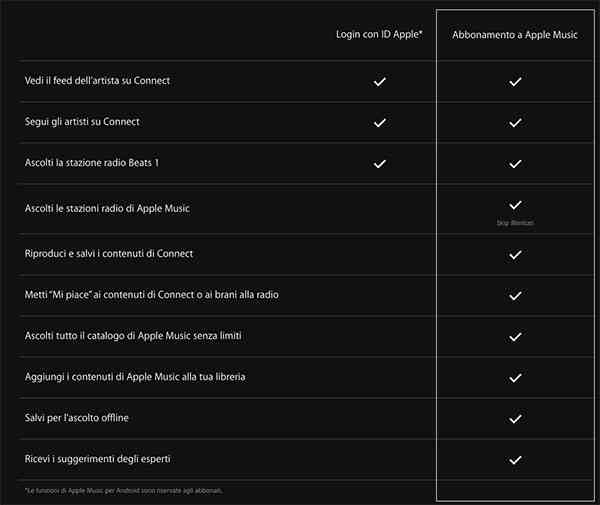Click subscription checkmark for Aggiungi alla tua libreria
The image size is (600, 505).
[x=516, y=378]
